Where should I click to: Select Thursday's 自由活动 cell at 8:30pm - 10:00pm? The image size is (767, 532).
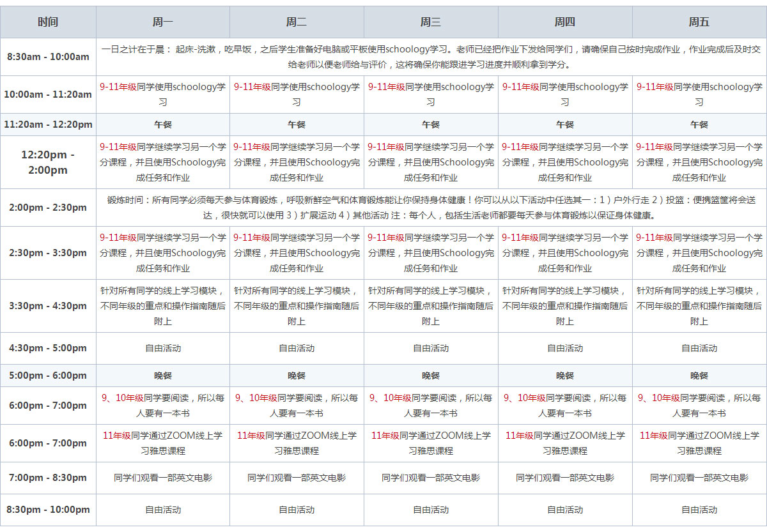click(565, 510)
